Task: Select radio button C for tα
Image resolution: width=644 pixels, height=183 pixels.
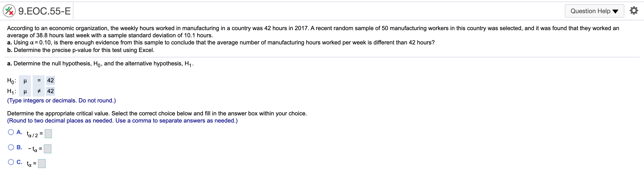Action: pyautogui.click(x=11, y=162)
